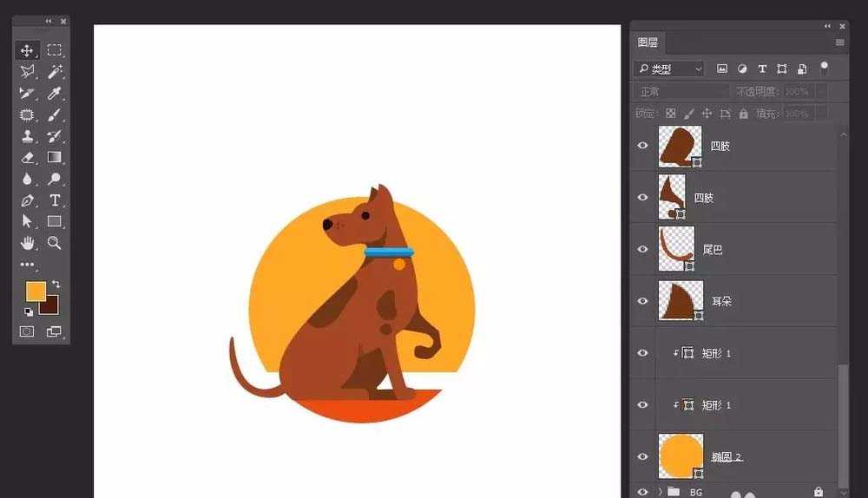The image size is (868, 498).
Task: Expand the BG layer group
Action: [x=660, y=492]
